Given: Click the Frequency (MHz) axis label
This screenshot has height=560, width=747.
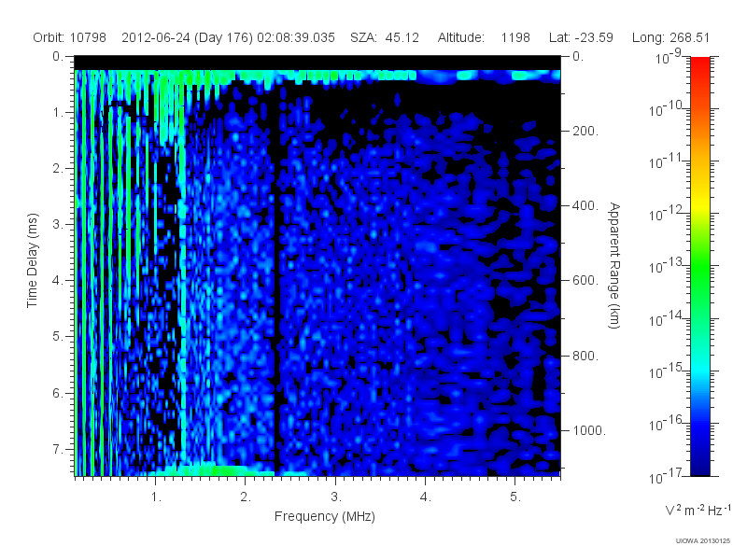Looking at the screenshot, I should 325,517.
